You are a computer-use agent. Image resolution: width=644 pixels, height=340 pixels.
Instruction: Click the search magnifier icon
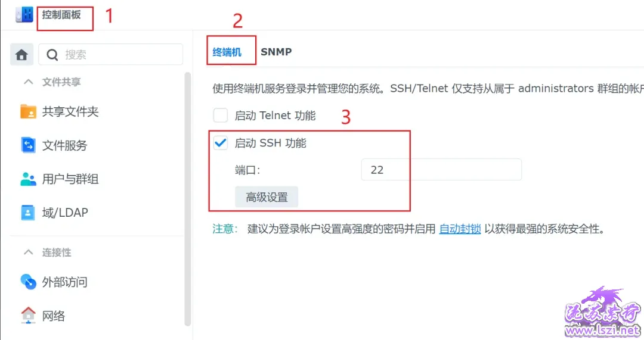pyautogui.click(x=52, y=55)
